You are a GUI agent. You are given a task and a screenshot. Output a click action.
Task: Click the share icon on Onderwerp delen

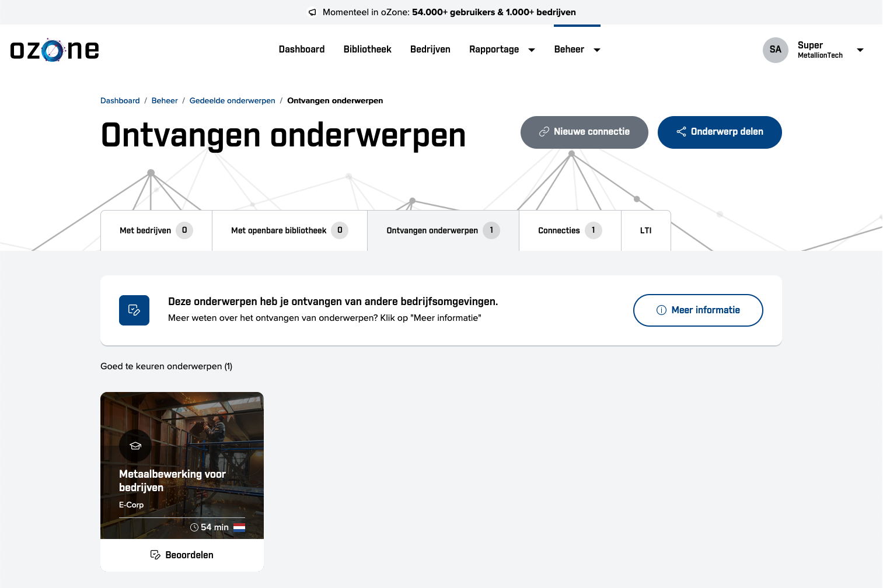(681, 132)
